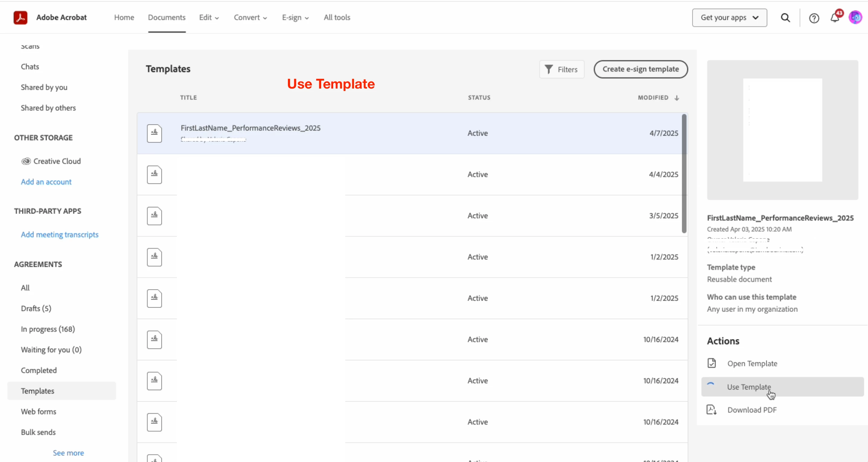This screenshot has width=868, height=462.
Task: Open the search magnifier icon
Action: (785, 18)
